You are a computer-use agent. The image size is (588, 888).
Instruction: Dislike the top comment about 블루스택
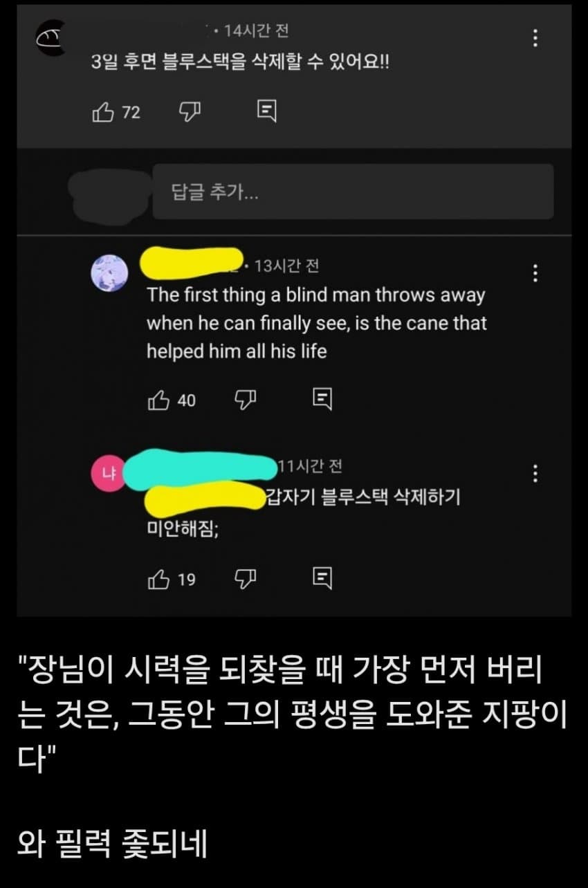190,111
